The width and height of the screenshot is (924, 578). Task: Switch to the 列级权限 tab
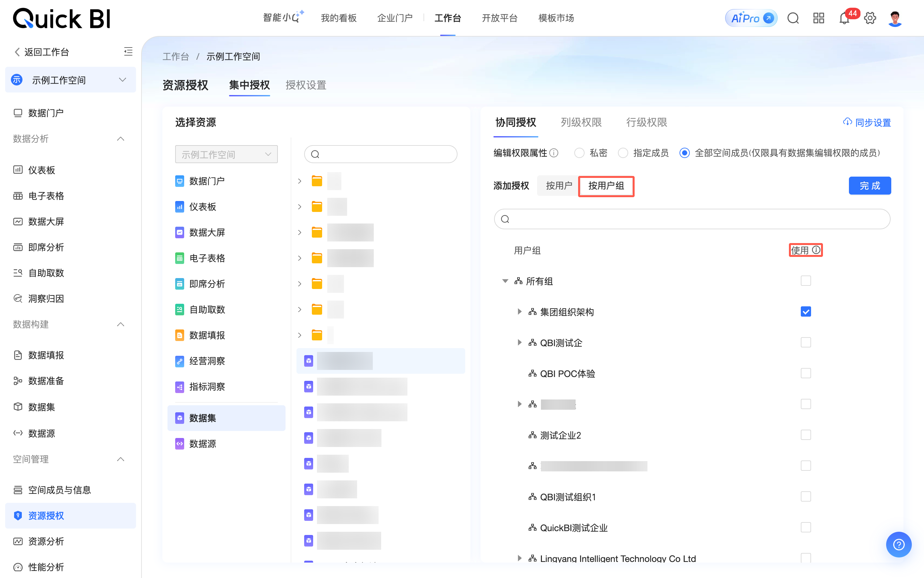click(x=581, y=122)
